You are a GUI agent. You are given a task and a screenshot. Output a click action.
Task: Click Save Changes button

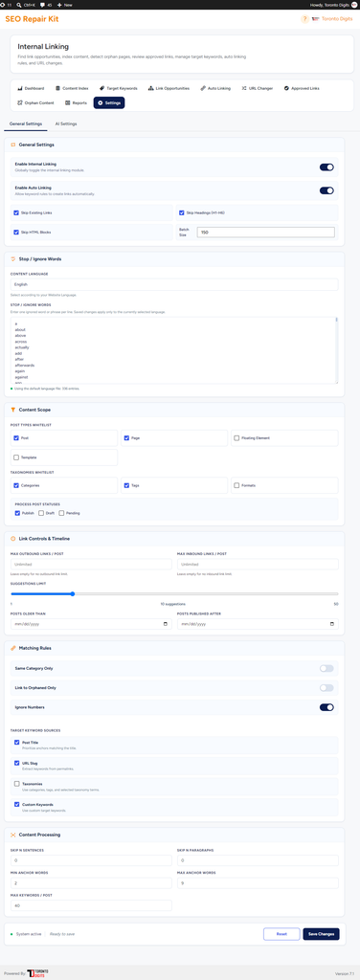click(322, 934)
